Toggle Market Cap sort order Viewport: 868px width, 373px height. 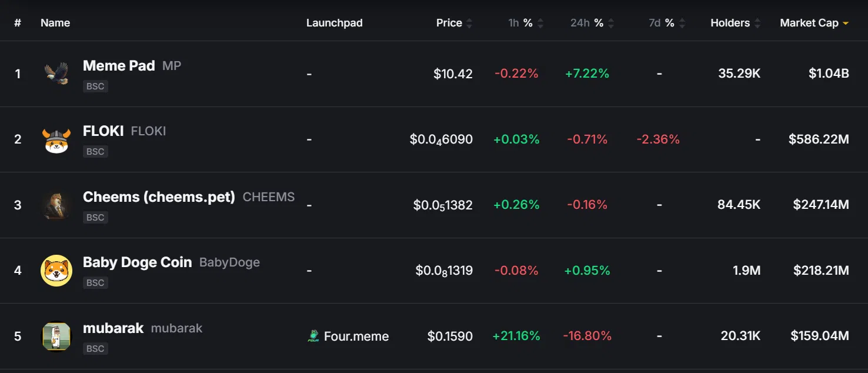click(x=814, y=23)
